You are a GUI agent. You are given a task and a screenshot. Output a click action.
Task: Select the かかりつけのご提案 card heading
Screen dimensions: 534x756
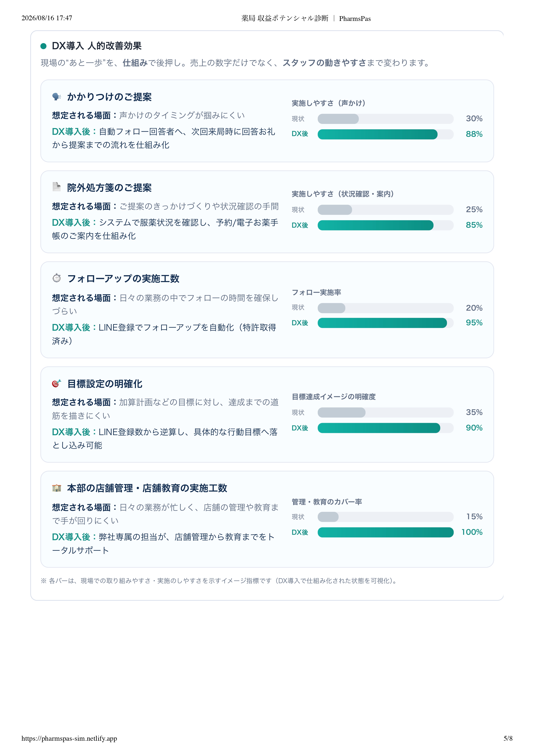click(109, 97)
